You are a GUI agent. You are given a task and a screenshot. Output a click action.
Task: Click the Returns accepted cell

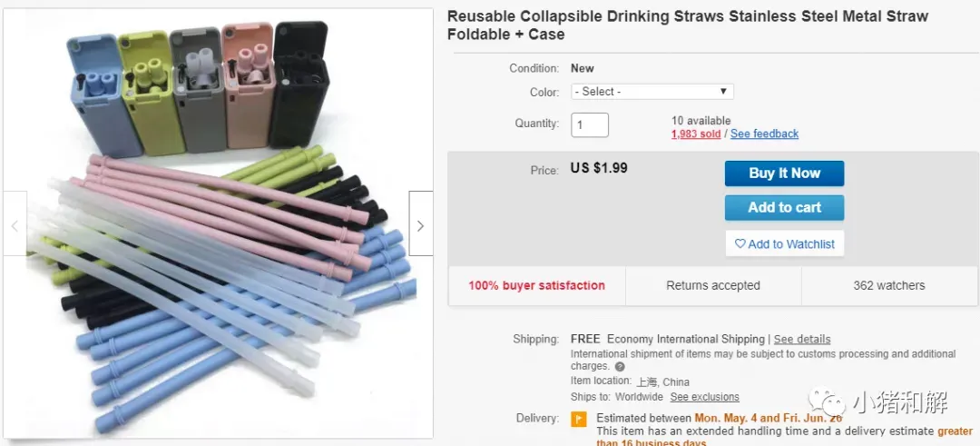pos(713,286)
